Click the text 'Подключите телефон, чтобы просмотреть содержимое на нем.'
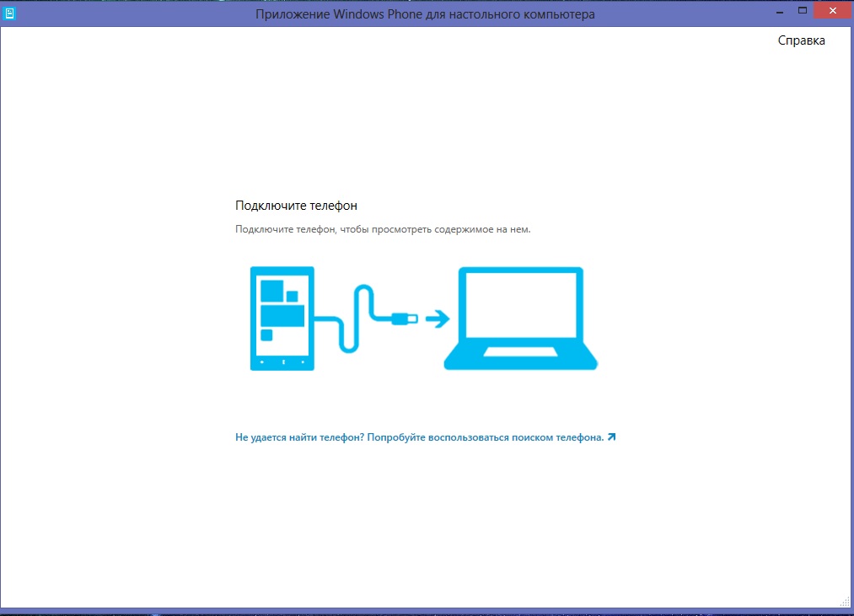 [x=383, y=229]
